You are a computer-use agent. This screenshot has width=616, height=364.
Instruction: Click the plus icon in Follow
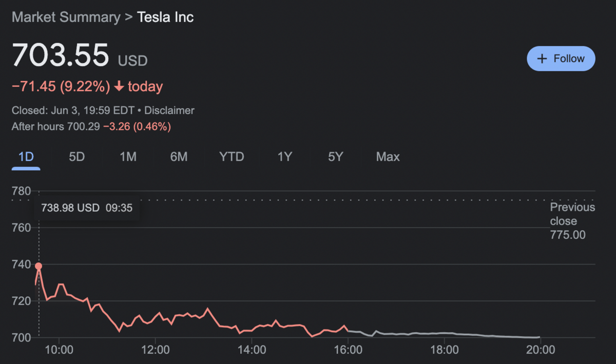pos(542,59)
